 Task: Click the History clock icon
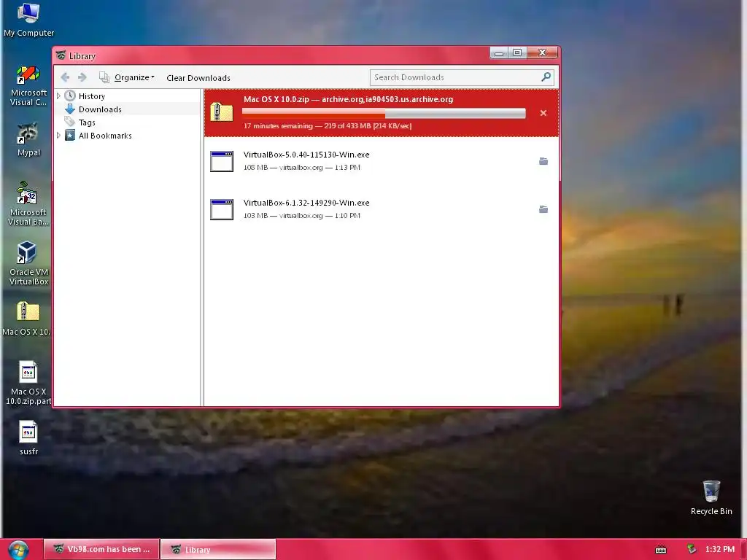(70, 96)
